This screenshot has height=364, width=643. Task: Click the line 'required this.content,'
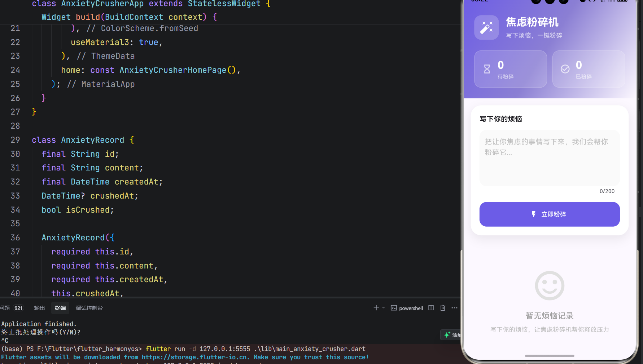[x=105, y=266]
